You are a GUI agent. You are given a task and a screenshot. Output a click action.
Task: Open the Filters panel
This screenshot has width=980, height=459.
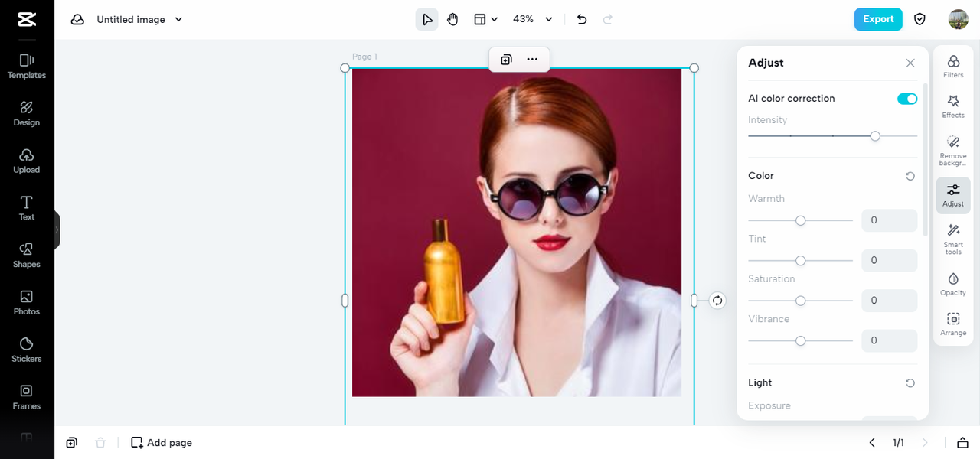953,67
